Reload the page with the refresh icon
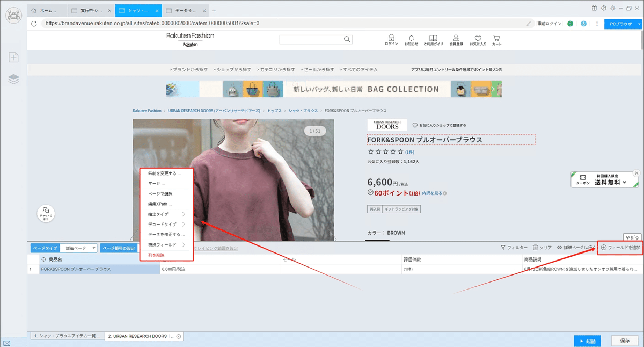The image size is (644, 347). (34, 24)
